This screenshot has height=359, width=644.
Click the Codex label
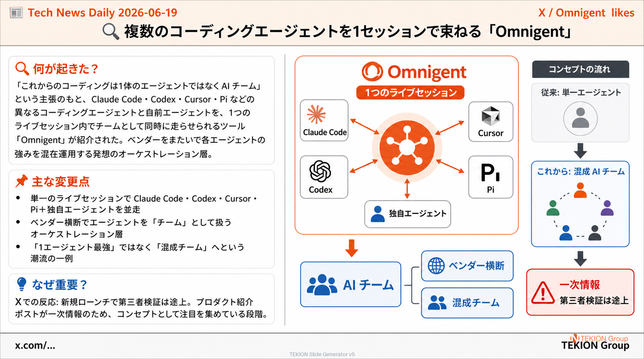pos(321,190)
